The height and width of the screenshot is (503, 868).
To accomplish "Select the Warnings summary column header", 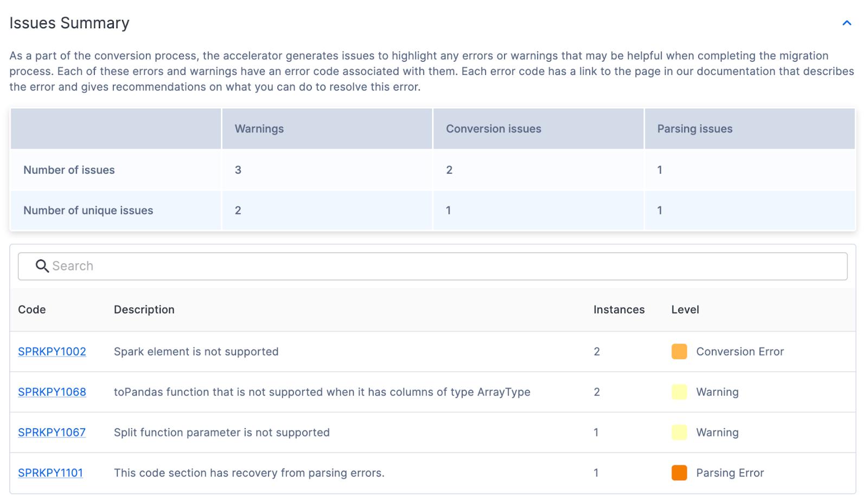I will [259, 129].
